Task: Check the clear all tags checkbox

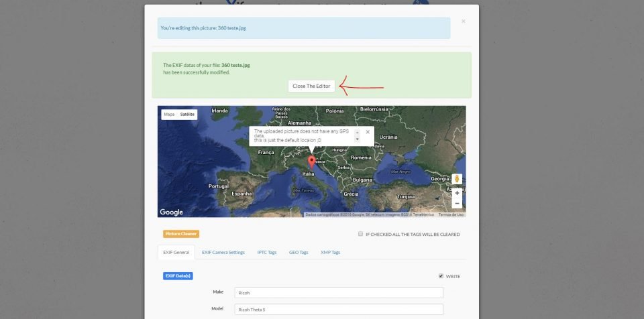Action: click(x=361, y=235)
